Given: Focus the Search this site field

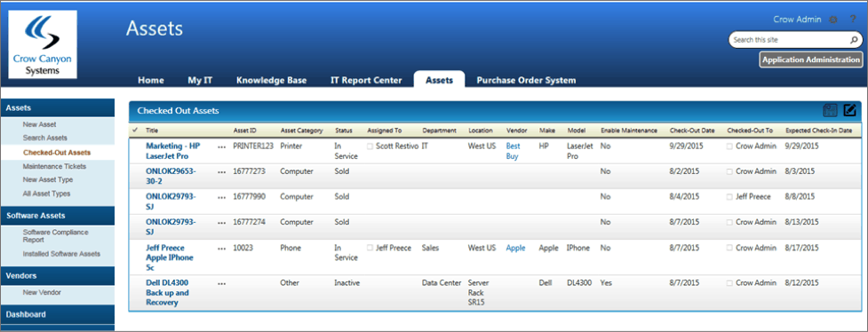Looking at the screenshot, I should (789, 40).
